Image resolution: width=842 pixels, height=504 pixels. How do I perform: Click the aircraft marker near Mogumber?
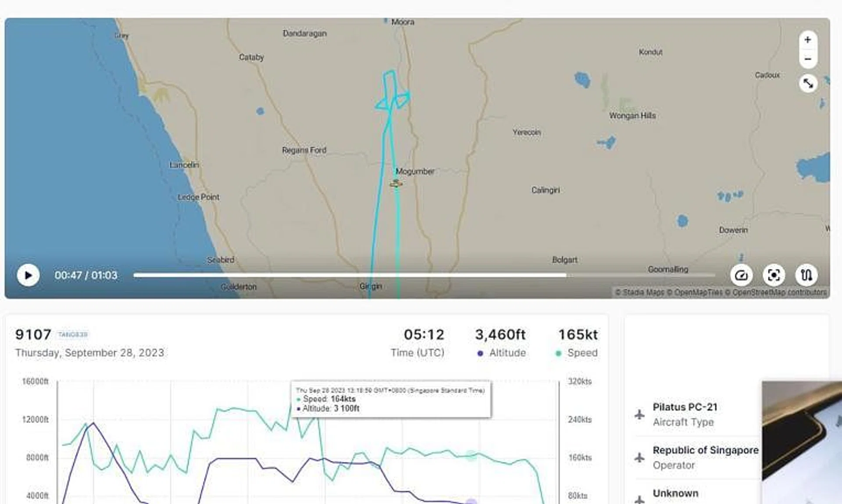point(396,184)
